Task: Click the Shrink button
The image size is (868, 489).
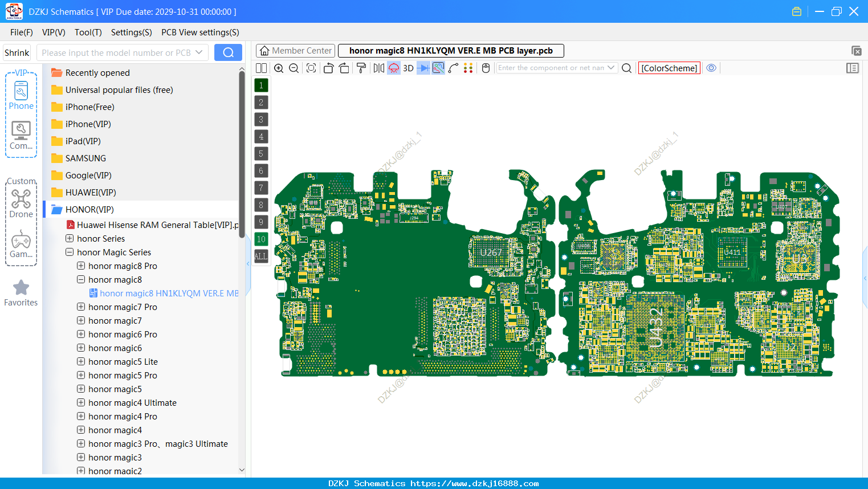Action: click(x=17, y=52)
